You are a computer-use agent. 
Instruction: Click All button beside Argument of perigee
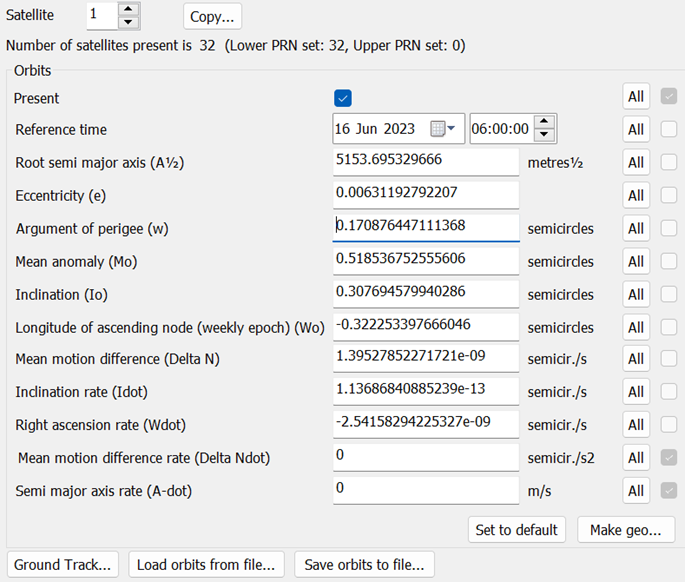click(636, 228)
